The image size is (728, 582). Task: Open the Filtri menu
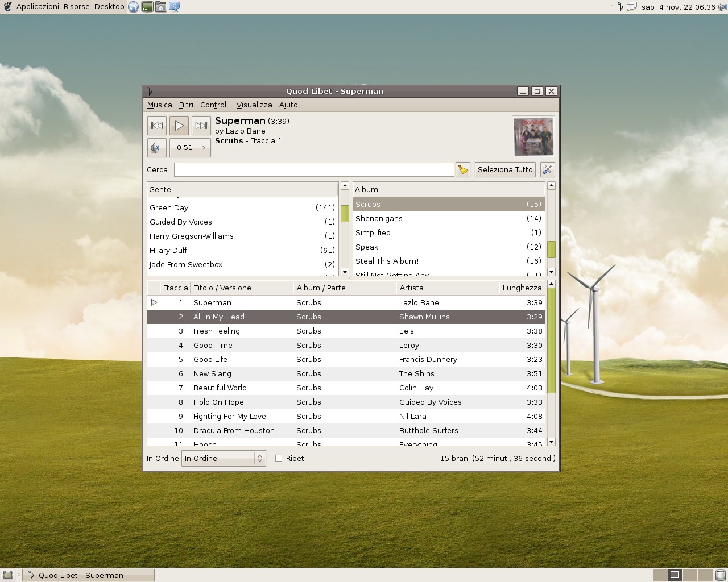tap(186, 105)
